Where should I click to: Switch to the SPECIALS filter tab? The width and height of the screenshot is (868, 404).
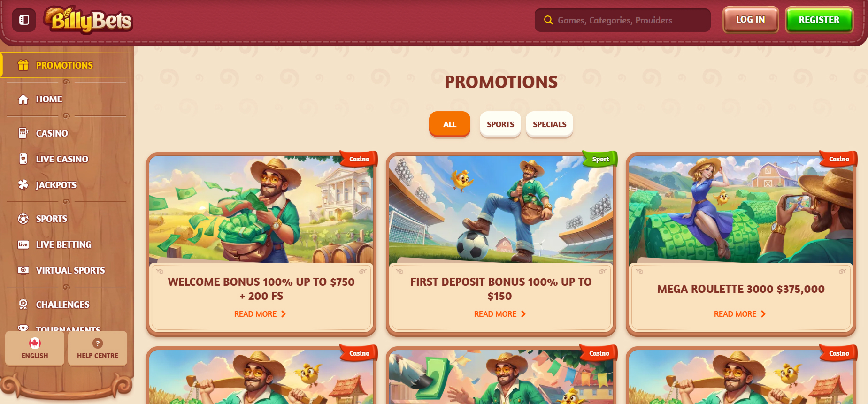(x=549, y=124)
